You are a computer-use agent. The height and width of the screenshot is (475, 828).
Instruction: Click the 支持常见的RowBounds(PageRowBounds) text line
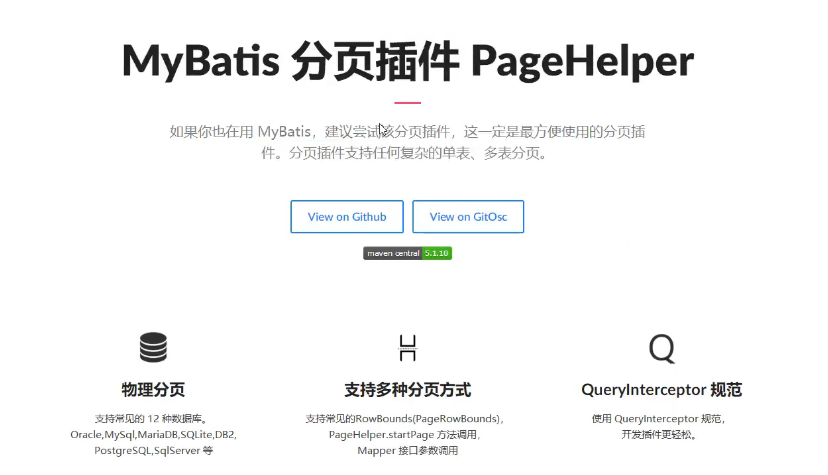404,419
